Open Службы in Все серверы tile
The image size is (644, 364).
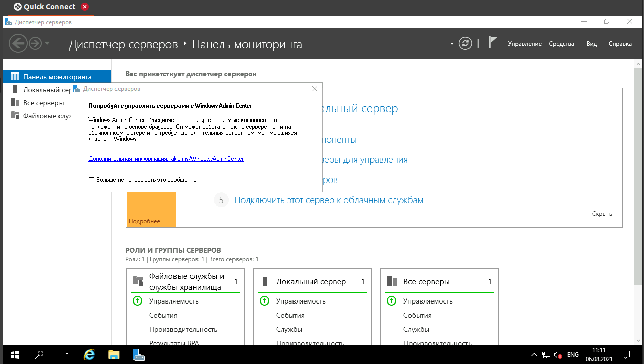tap(416, 329)
